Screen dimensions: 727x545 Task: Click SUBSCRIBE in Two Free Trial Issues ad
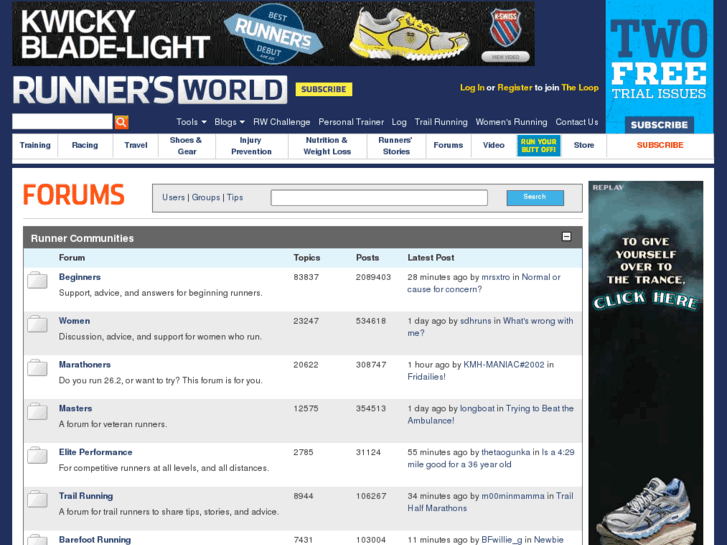[x=659, y=125]
